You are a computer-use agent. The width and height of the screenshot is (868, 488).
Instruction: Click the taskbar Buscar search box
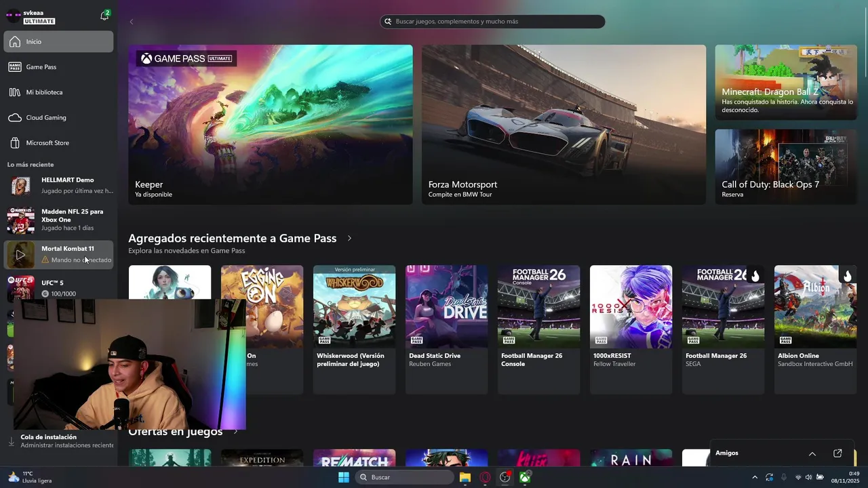tap(405, 477)
